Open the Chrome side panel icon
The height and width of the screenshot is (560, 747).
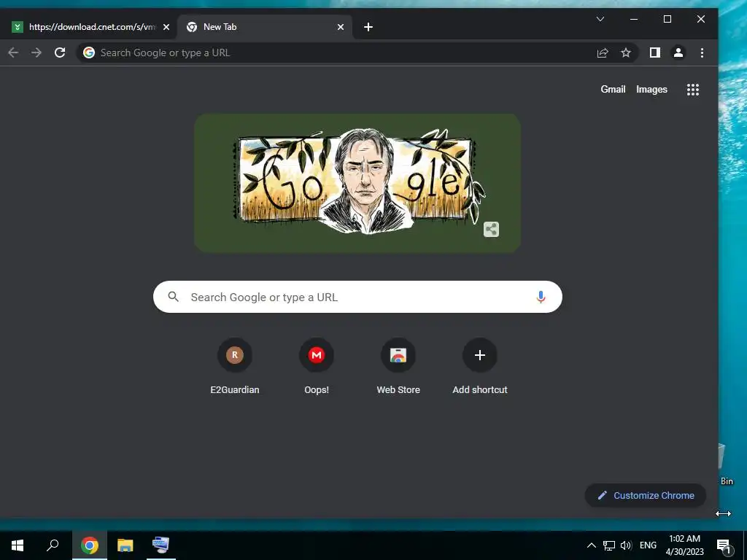655,52
